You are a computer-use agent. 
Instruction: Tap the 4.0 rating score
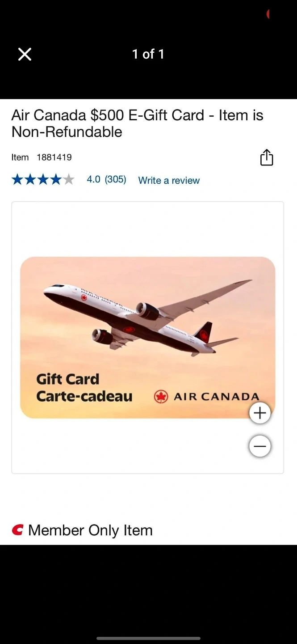click(x=93, y=179)
